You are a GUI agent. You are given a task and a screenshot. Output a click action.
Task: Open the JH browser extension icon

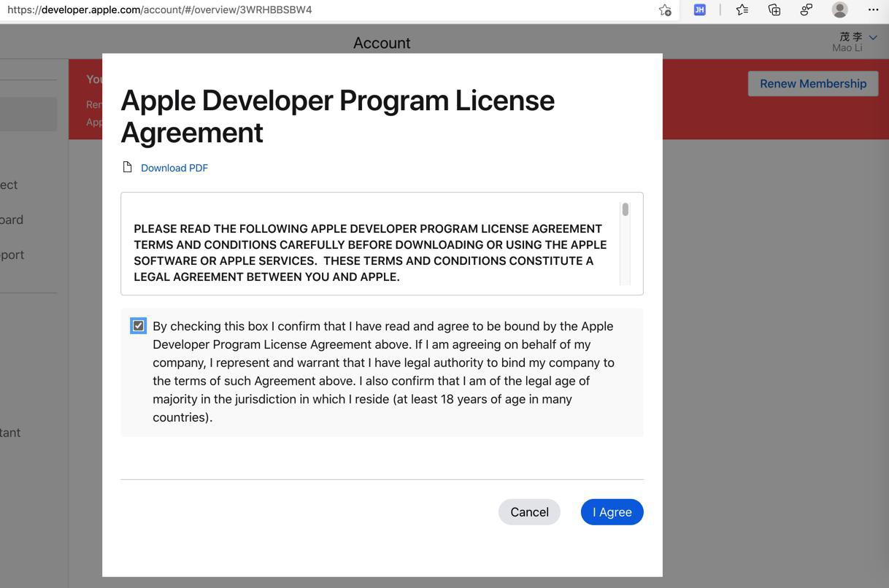point(699,9)
